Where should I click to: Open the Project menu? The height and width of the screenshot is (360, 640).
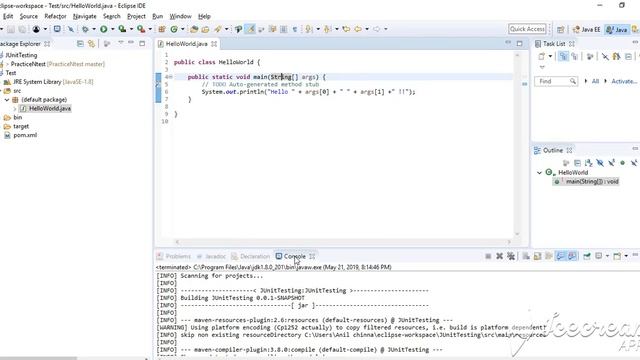point(136,16)
